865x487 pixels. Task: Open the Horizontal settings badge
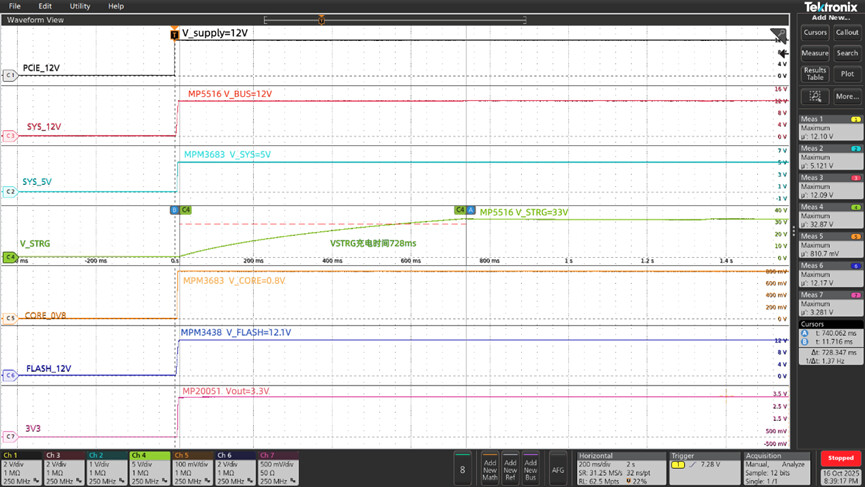tap(620, 467)
